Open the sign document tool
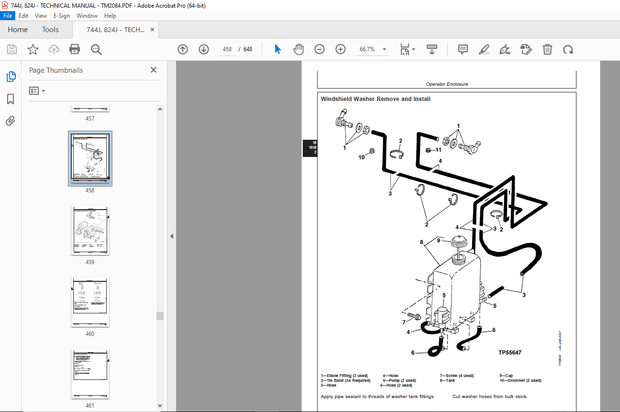This screenshot has width=620, height=412. [x=505, y=49]
